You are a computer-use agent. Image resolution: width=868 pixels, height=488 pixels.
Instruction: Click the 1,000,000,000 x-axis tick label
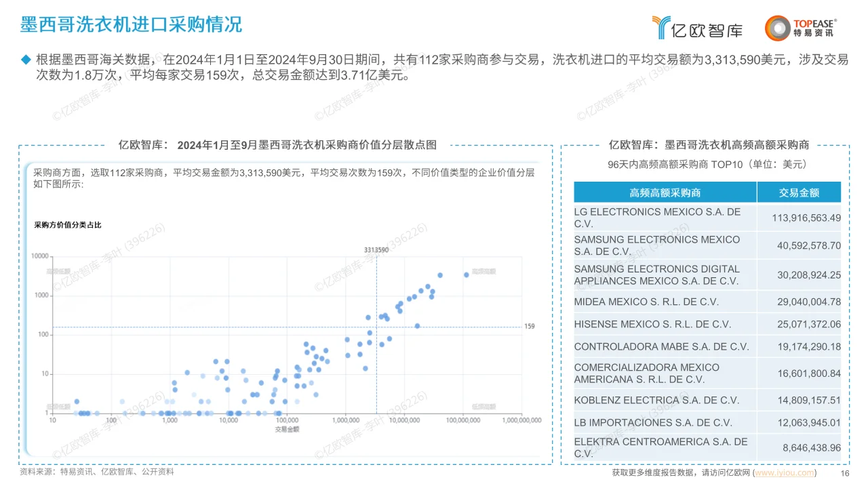(521, 420)
